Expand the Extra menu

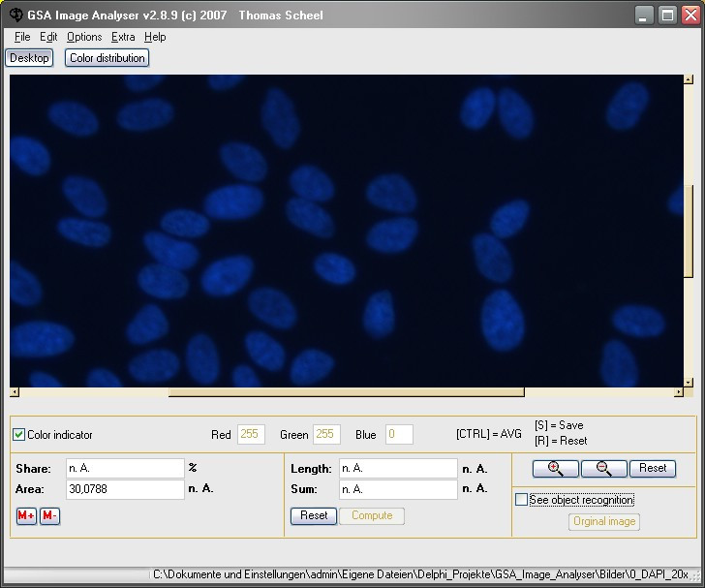[123, 37]
